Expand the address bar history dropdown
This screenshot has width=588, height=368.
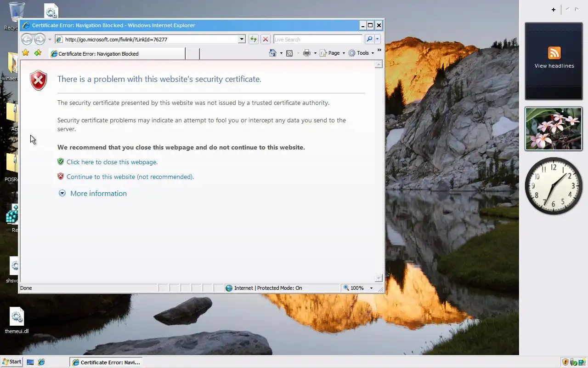[x=242, y=40]
